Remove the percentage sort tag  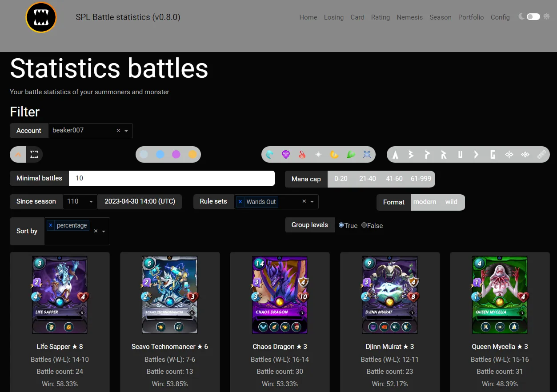(x=51, y=225)
